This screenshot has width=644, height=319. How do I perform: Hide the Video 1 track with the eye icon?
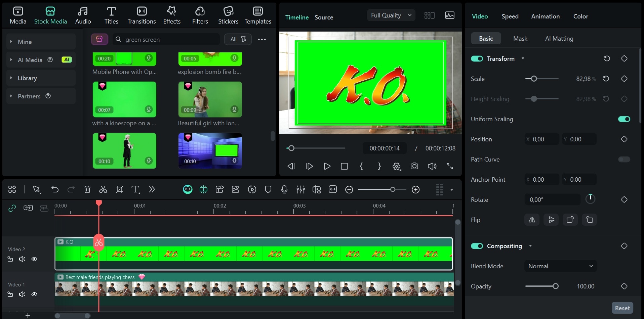click(34, 294)
